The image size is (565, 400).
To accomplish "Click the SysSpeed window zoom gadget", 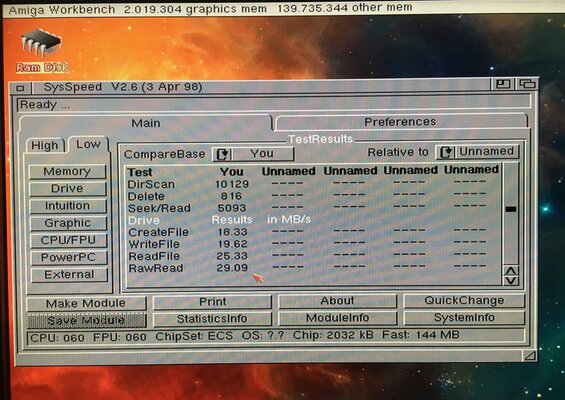I will pos(503,84).
